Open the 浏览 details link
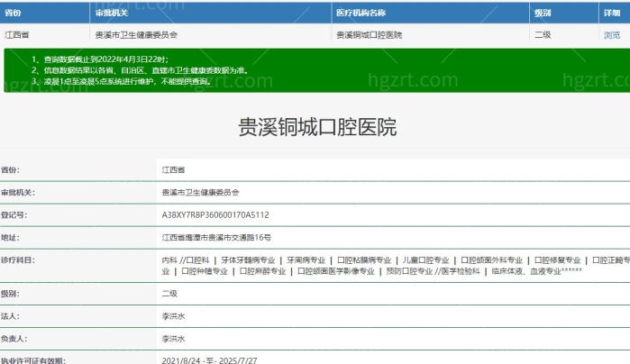 click(611, 35)
